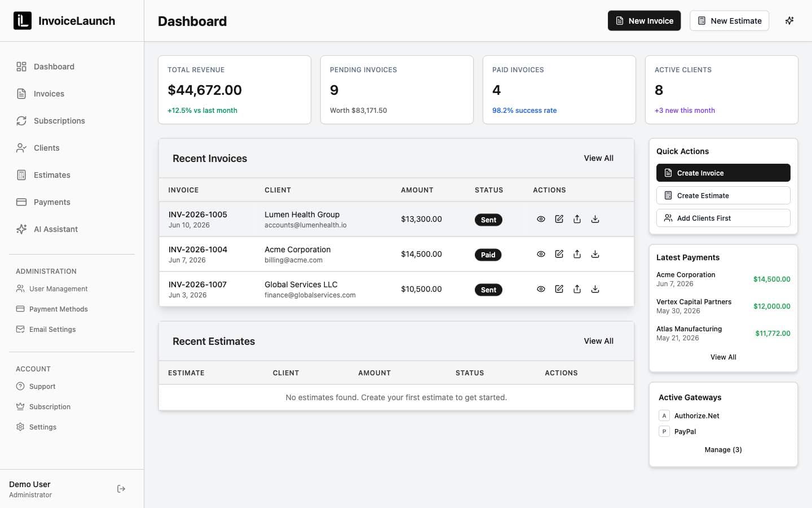Click the Sent status badge for INV-2026-1007
The width and height of the screenshot is (812, 508).
(488, 290)
